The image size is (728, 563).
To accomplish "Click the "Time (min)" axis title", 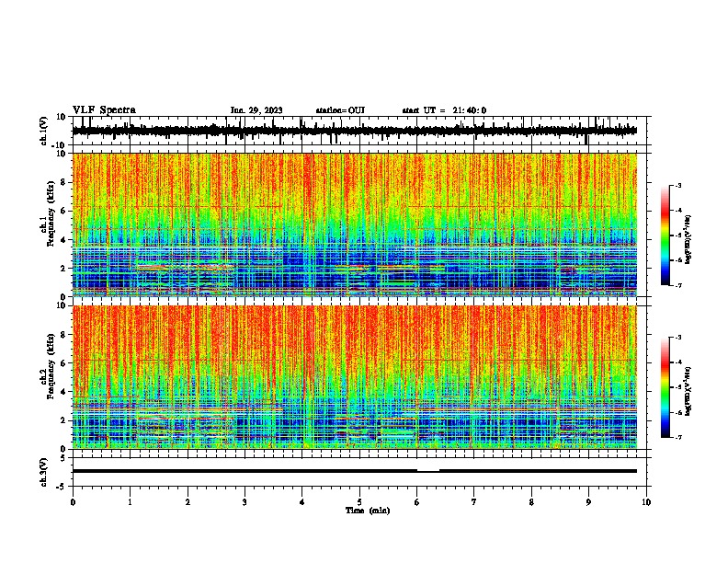I will click(368, 511).
